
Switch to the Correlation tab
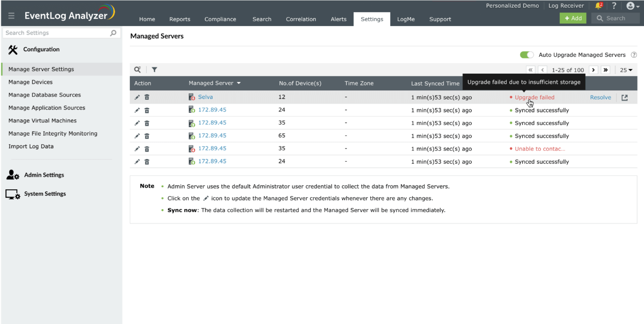click(301, 19)
